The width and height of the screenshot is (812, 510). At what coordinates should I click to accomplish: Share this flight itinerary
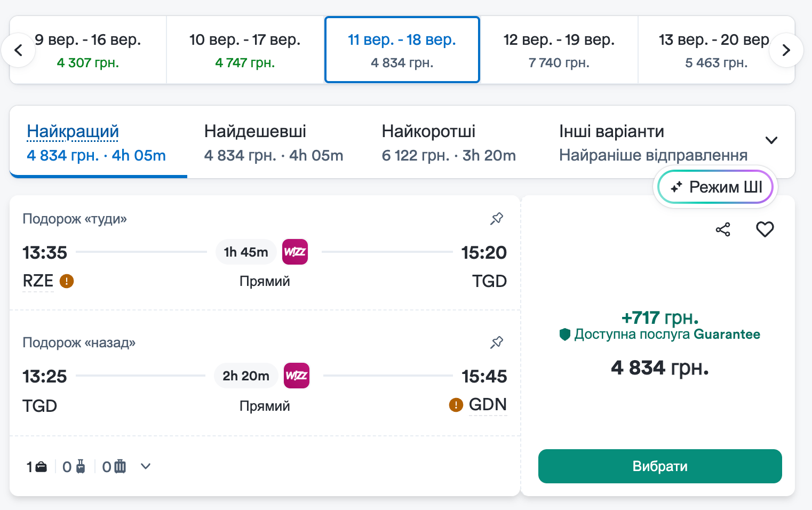coord(723,229)
